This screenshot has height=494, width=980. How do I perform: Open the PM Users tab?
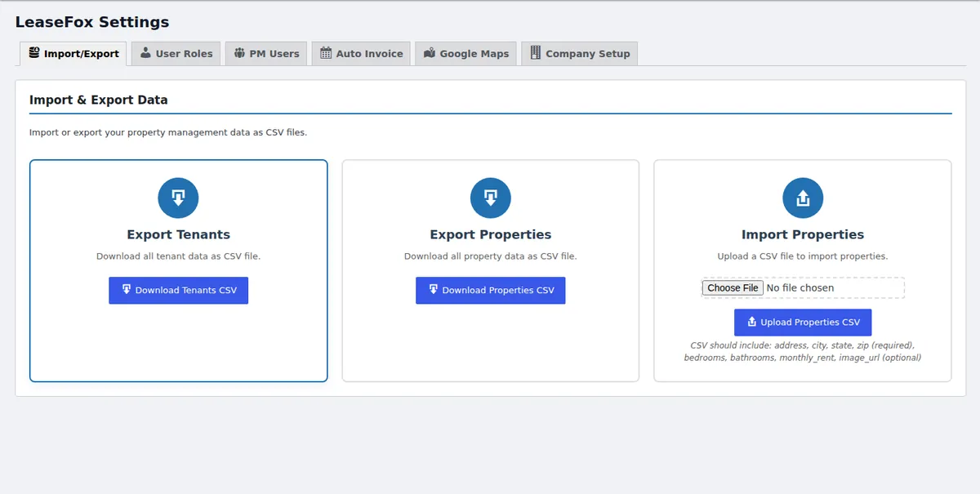[266, 54]
